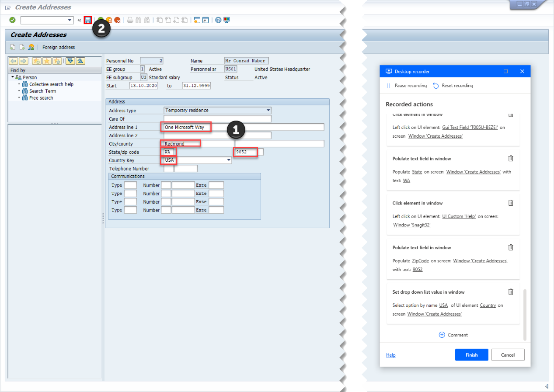The width and height of the screenshot is (554, 392).
Task: Expand the command field dropdown
Action: (x=69, y=20)
